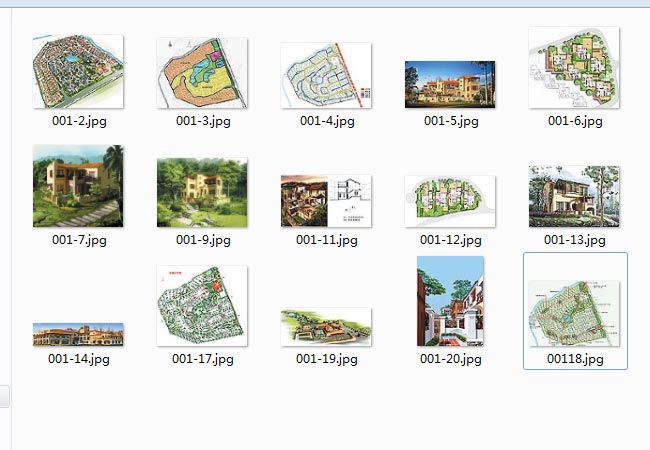Screen dimensions: 650x450
Task: Select the 001-2.jpg site plan thumbnail
Action: click(78, 72)
